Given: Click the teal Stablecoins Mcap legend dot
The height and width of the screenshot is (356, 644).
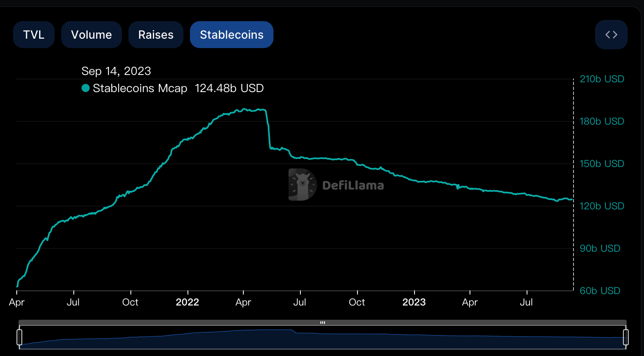Looking at the screenshot, I should 86,88.
